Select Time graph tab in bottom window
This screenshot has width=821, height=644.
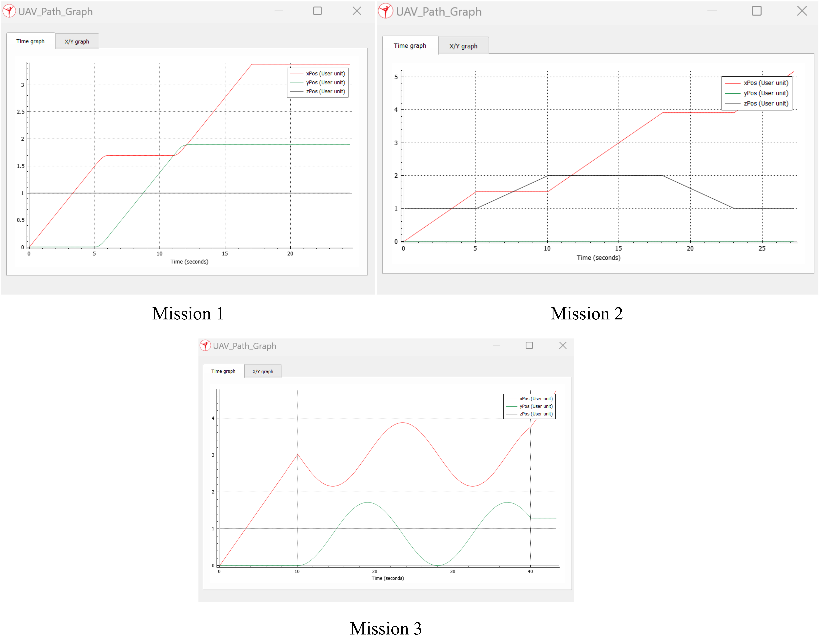pyautogui.click(x=223, y=371)
